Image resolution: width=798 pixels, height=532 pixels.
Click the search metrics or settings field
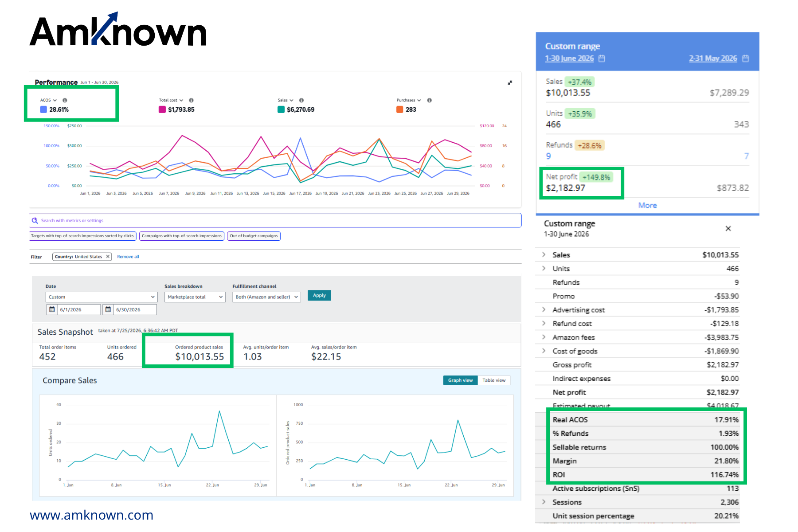click(275, 220)
